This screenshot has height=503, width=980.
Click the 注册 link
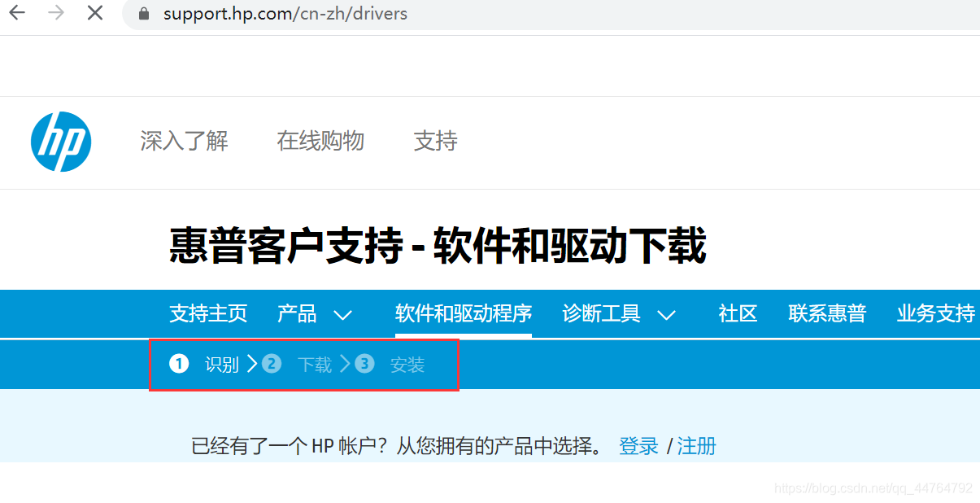(697, 446)
